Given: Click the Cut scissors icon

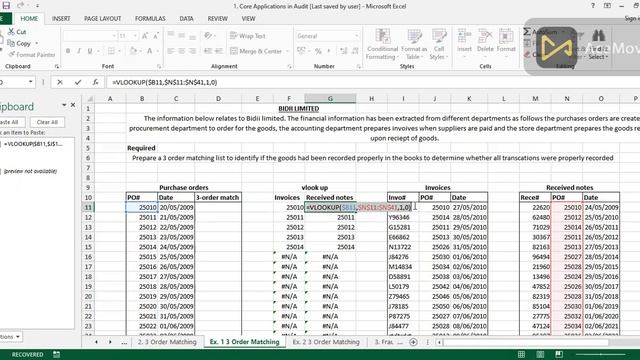Looking at the screenshot, I should (x=11, y=31).
